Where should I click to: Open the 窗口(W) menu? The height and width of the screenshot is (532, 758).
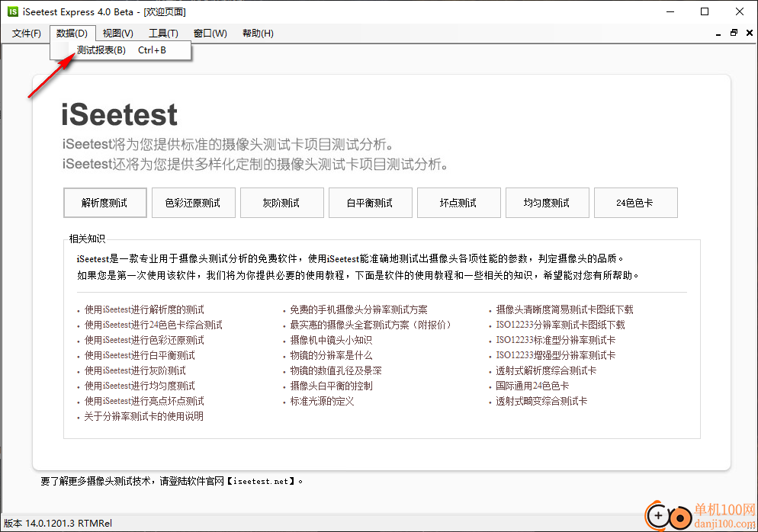pyautogui.click(x=210, y=34)
